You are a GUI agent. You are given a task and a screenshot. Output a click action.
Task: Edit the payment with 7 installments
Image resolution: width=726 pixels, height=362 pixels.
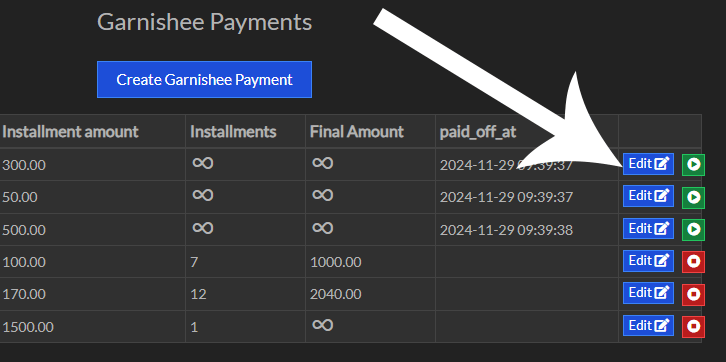pyautogui.click(x=648, y=261)
